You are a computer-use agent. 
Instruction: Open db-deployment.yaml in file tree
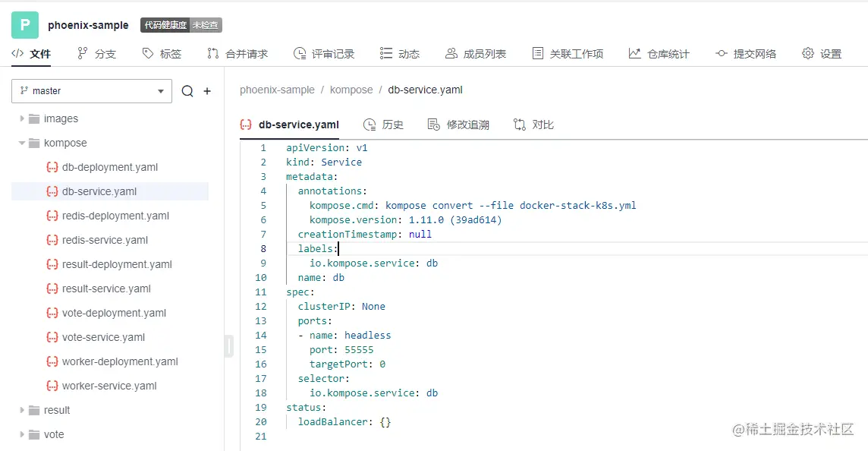pos(110,167)
